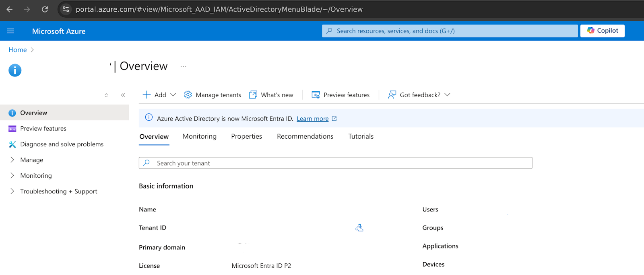644x275 pixels.
Task: Click the info icon in the Entra ID banner
Action: (149, 117)
